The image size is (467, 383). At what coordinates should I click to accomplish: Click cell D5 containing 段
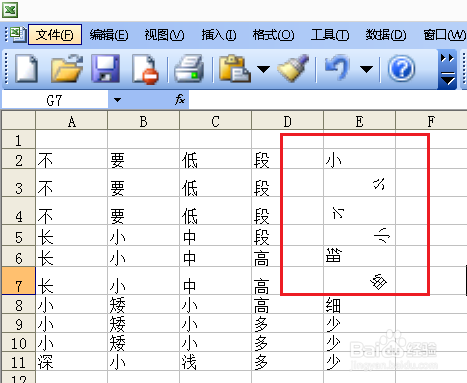288,235
